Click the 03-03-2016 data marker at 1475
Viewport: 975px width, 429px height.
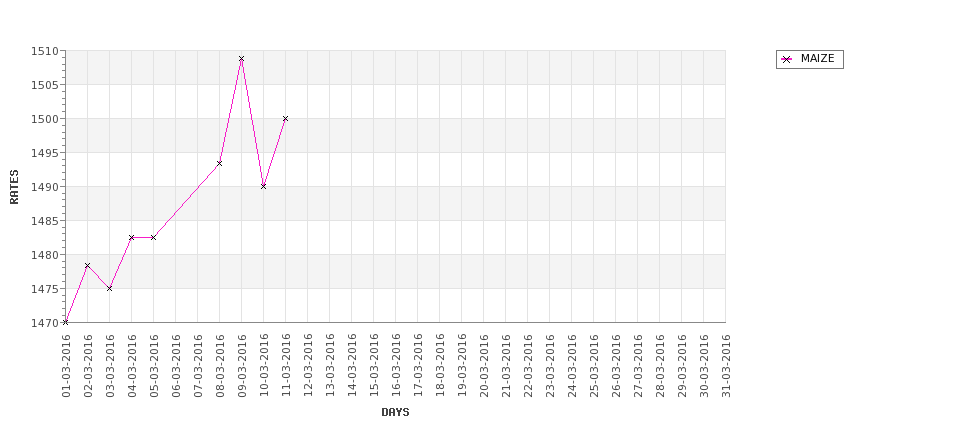tap(109, 288)
